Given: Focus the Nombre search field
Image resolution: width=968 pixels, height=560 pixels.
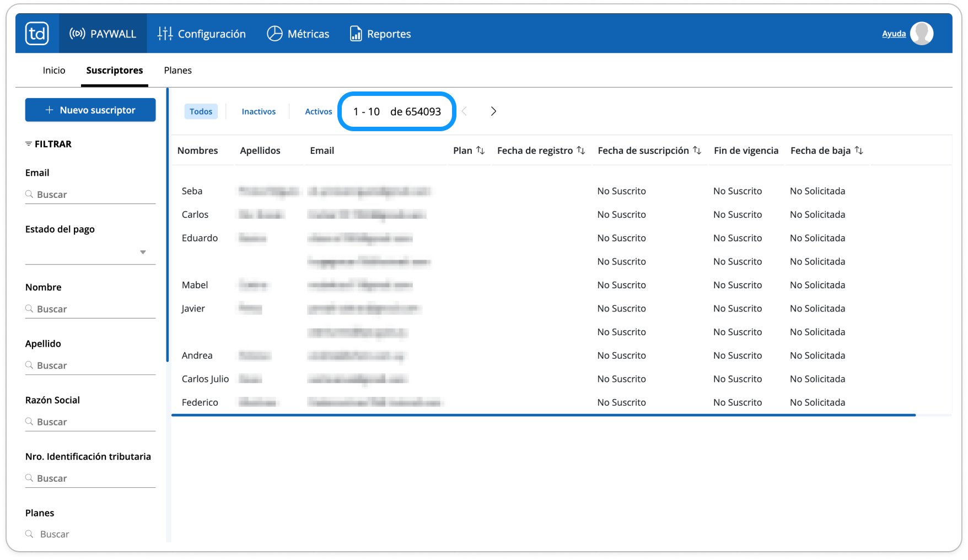Looking at the screenshot, I should (90, 309).
